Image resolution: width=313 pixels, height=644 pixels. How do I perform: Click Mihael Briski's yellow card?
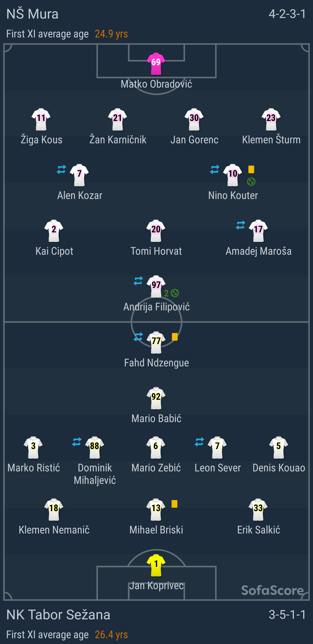coord(174,504)
